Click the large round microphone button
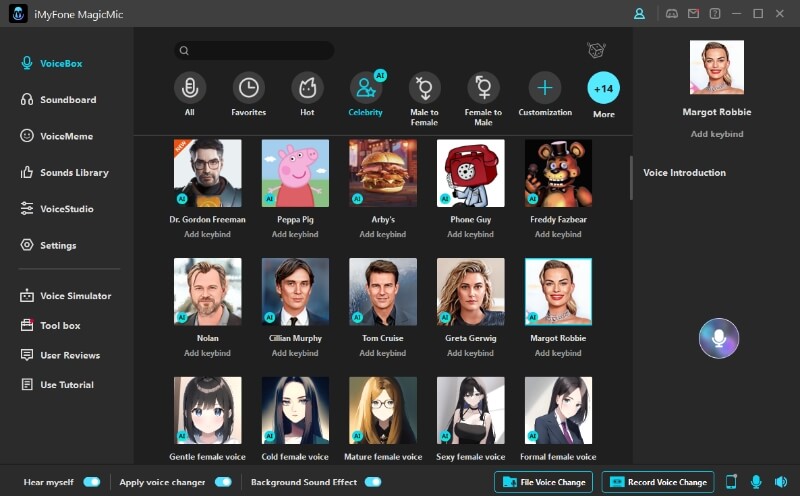The height and width of the screenshot is (496, 800). [x=719, y=338]
